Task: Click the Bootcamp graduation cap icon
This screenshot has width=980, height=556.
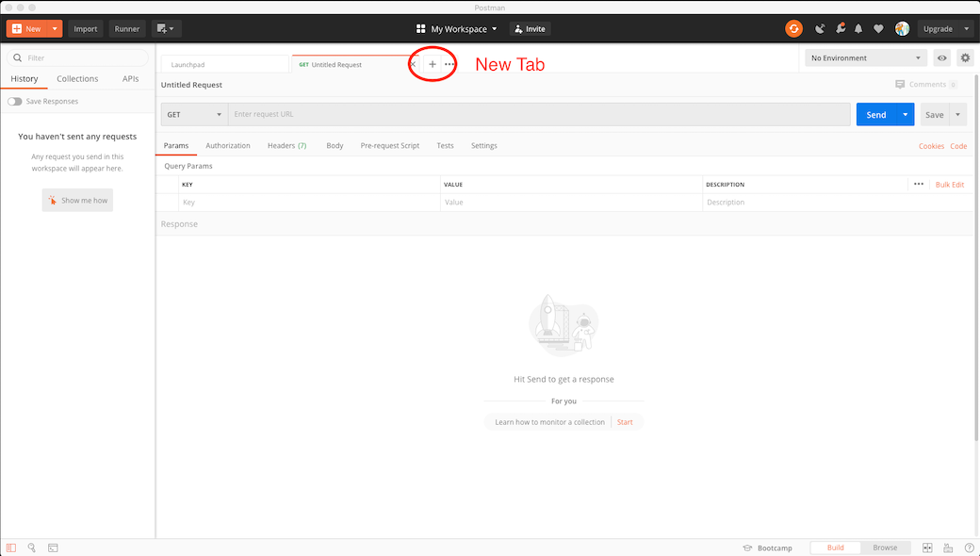Action: 747,548
